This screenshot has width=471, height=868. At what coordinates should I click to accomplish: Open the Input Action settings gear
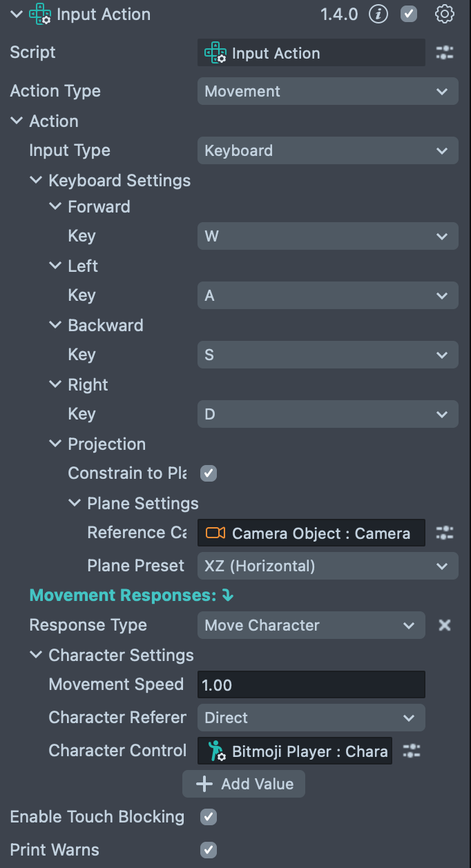(x=445, y=14)
